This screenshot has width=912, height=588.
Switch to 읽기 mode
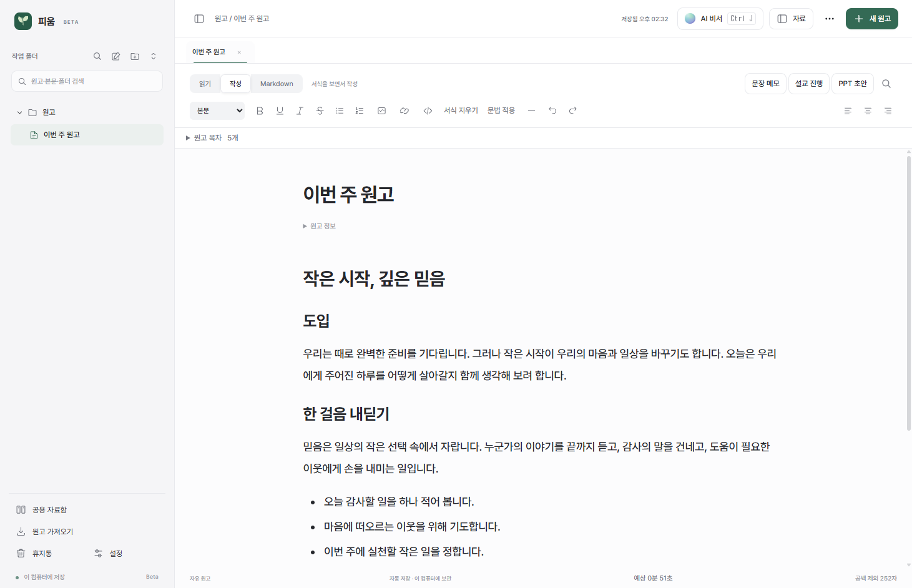click(x=205, y=84)
